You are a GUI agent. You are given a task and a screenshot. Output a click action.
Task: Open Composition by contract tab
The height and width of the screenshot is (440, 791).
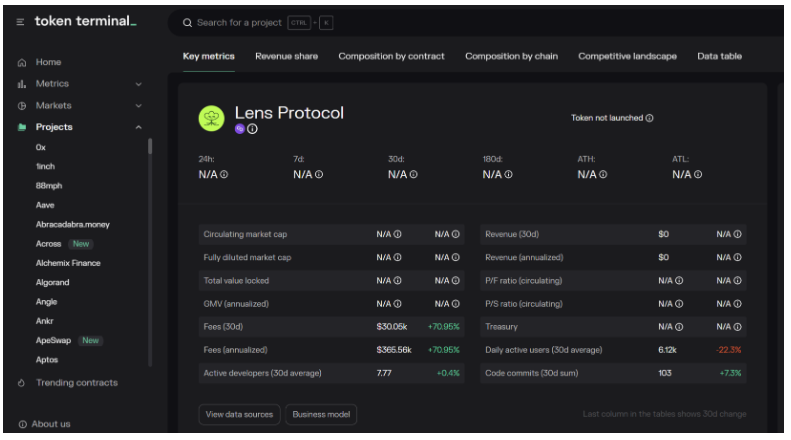click(391, 57)
